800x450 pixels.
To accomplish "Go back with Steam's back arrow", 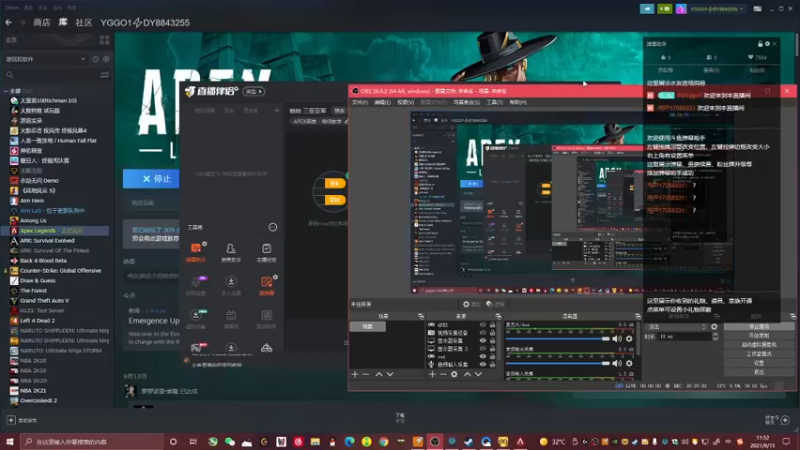I will pyautogui.click(x=9, y=22).
